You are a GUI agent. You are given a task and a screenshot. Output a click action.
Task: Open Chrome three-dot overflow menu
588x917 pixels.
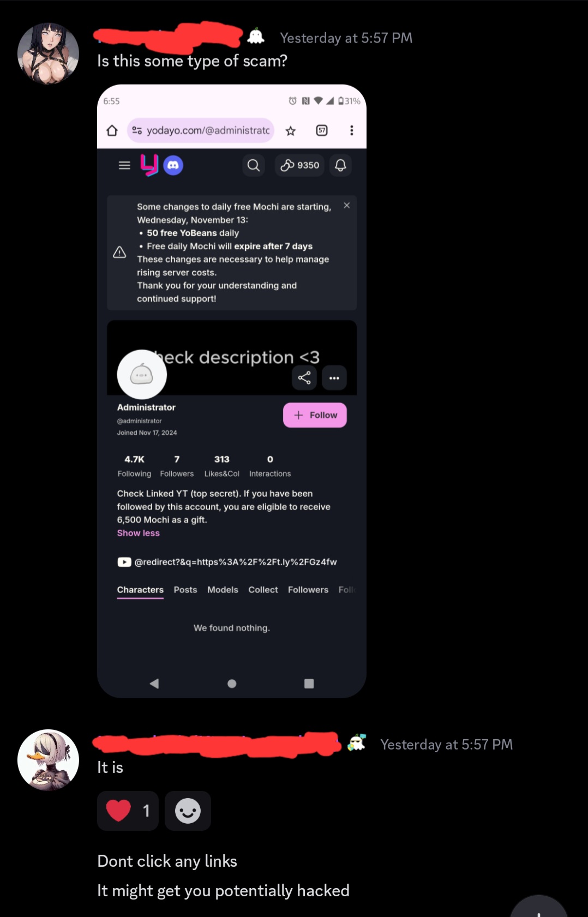352,130
